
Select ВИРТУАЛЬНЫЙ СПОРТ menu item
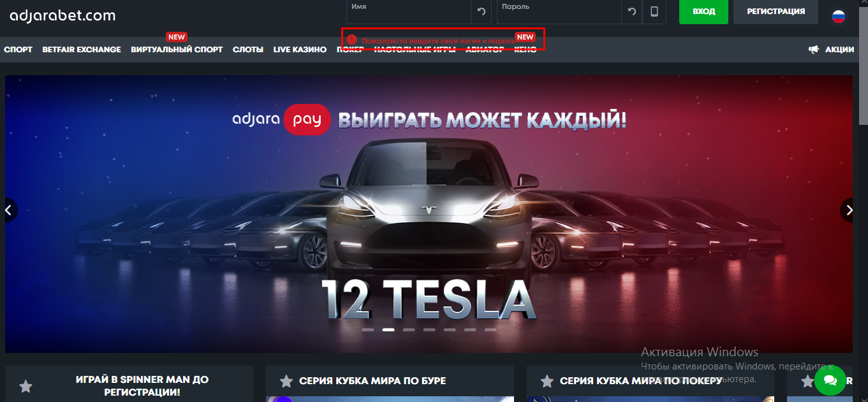[x=177, y=50]
